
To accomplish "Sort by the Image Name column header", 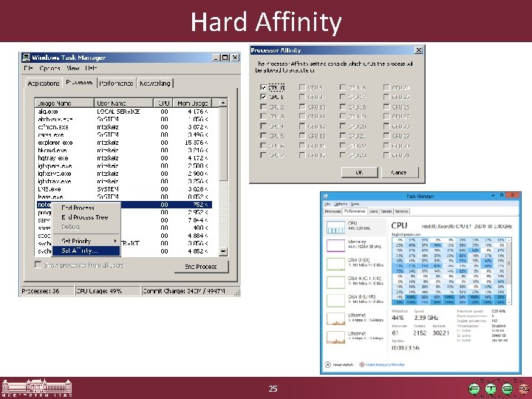I will pos(64,103).
